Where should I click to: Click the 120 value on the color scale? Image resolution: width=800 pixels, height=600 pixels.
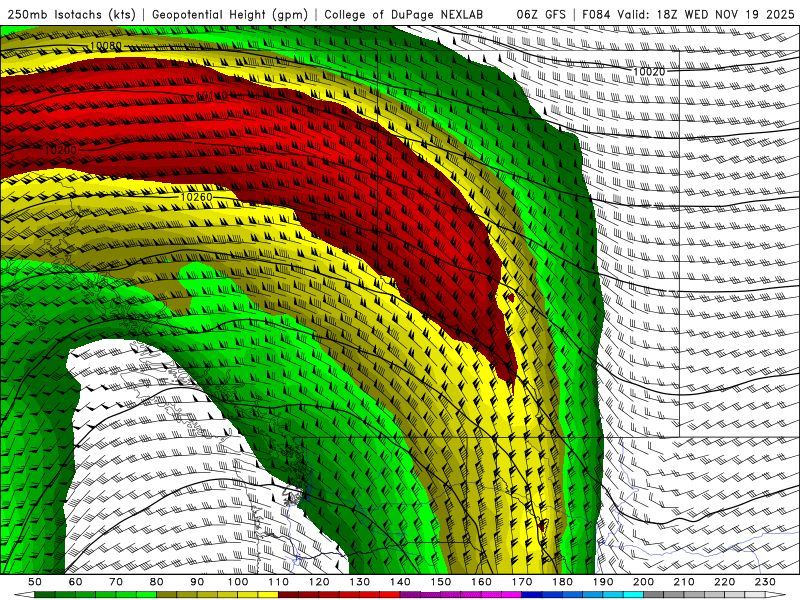coord(319,582)
